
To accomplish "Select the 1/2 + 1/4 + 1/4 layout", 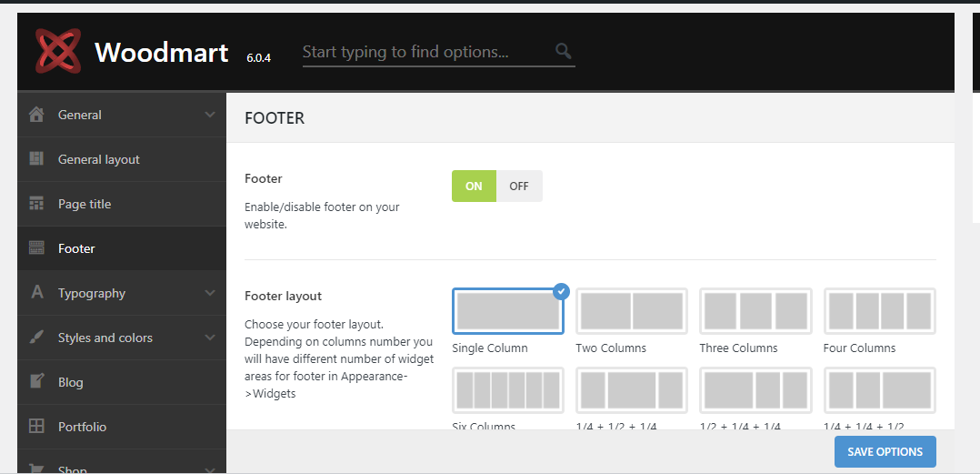I will pos(755,390).
